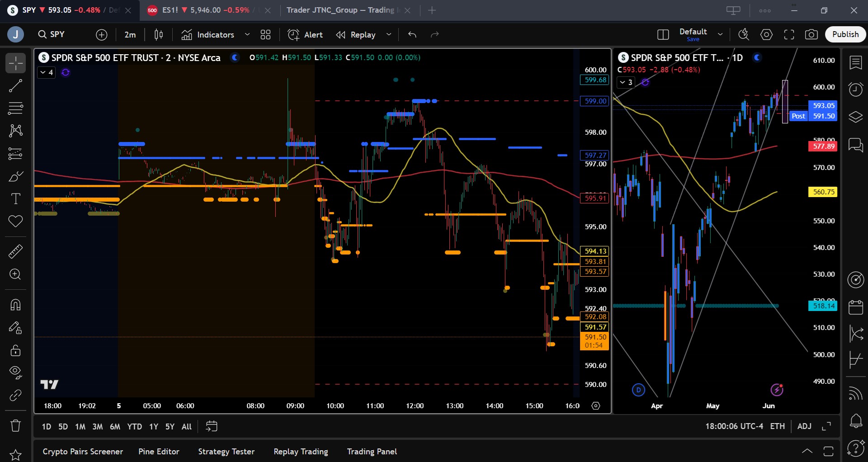Open the icons and emoji tool

(x=15, y=222)
